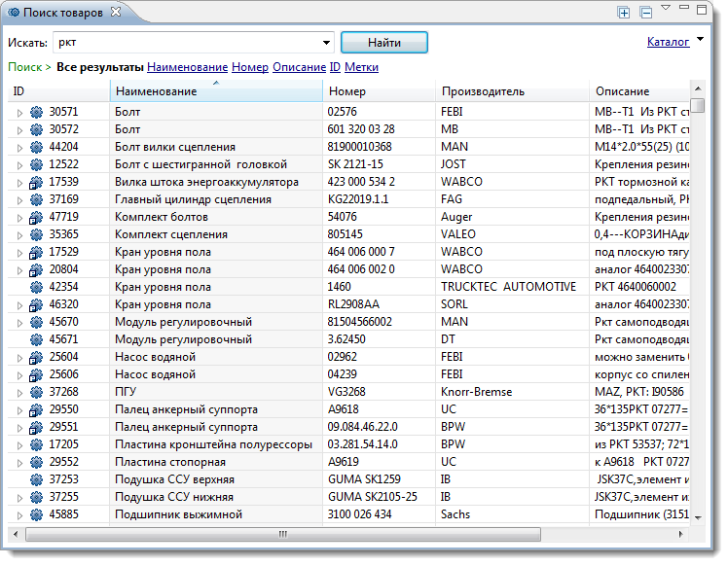Click the gear icon of row 17205
728x565 pixels.
coord(36,444)
